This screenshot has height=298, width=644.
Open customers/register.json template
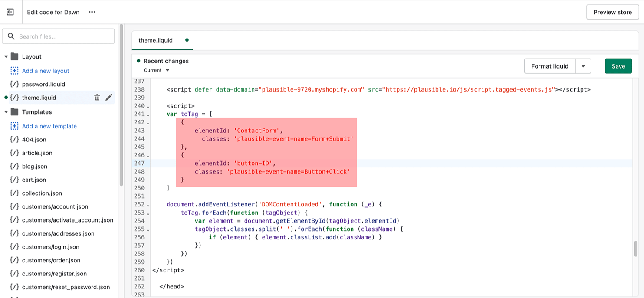(54, 274)
